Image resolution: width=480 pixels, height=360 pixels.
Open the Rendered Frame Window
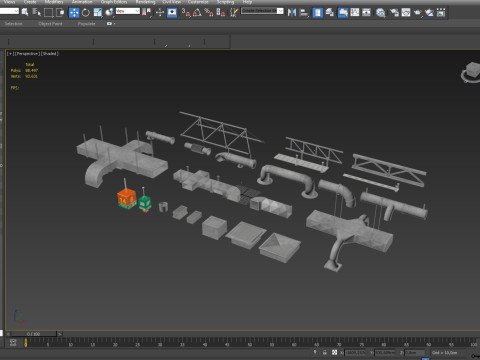point(406,12)
